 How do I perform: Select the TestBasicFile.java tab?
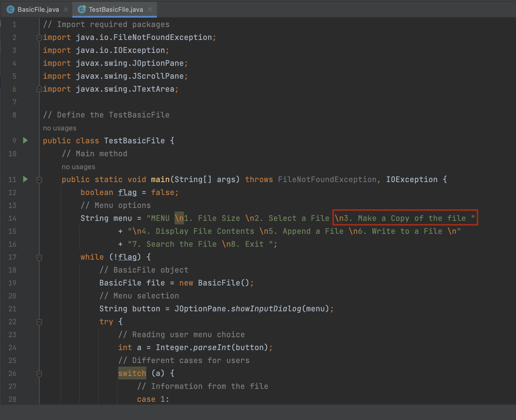(x=115, y=9)
